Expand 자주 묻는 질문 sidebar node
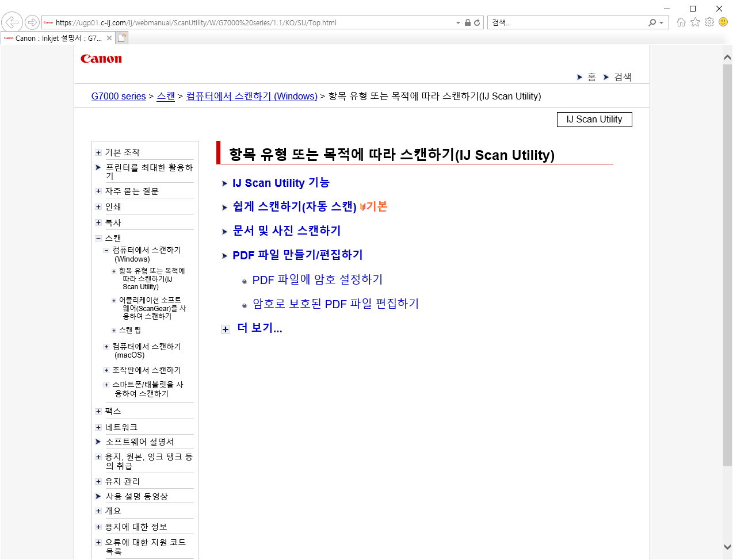The height and width of the screenshot is (560, 733). click(98, 191)
